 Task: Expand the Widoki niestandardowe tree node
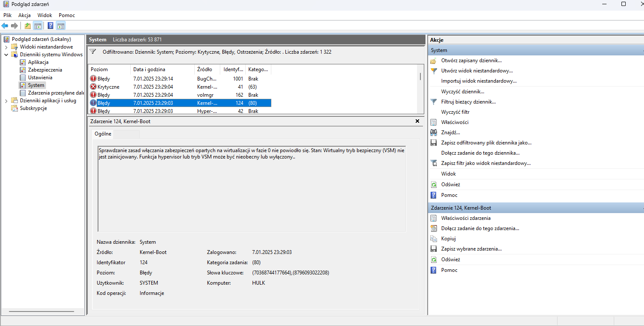[6, 47]
